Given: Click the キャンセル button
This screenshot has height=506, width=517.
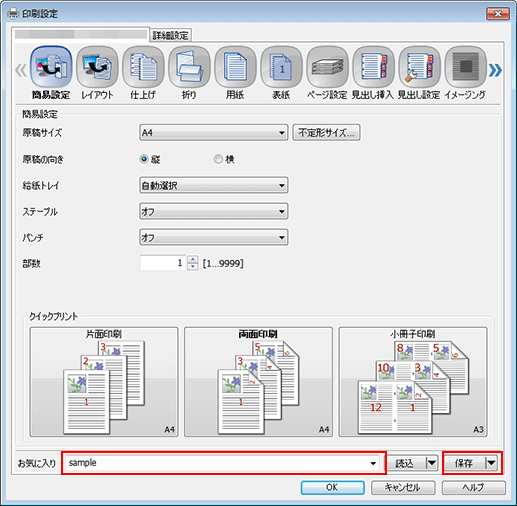Looking at the screenshot, I should (x=403, y=488).
